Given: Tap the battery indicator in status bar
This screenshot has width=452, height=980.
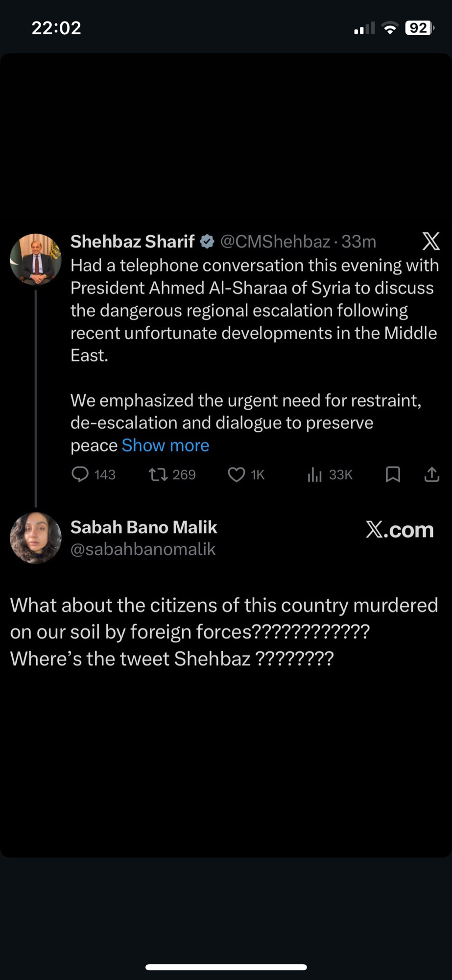Looking at the screenshot, I should [x=419, y=28].
